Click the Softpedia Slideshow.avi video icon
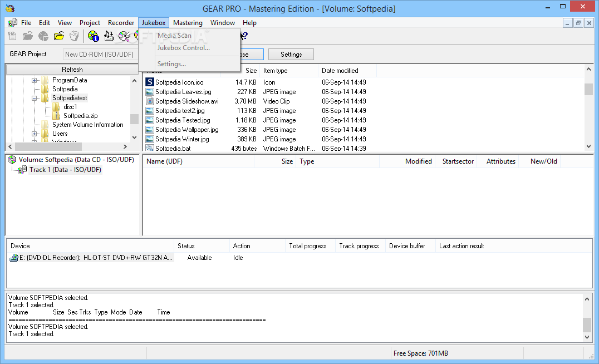This screenshot has height=364, width=599. coord(150,101)
